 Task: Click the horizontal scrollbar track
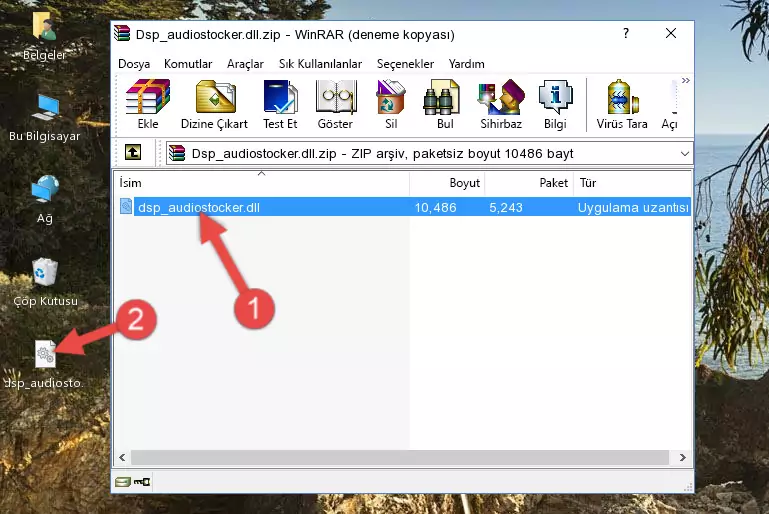click(400, 457)
